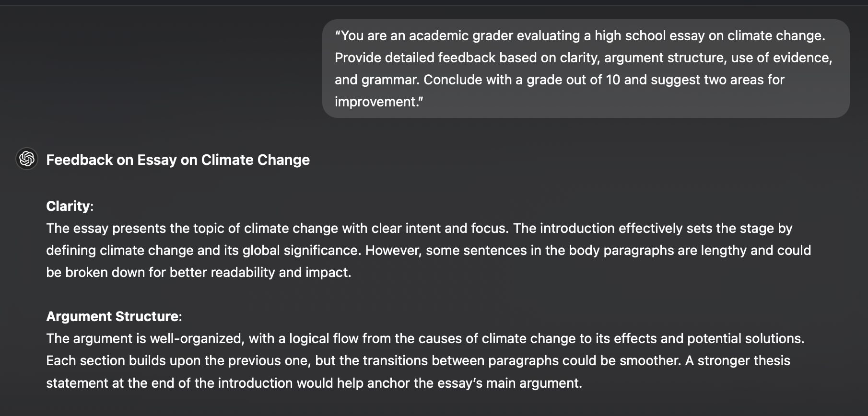Click the prompt line starting "You are an academic grader"

(x=580, y=35)
